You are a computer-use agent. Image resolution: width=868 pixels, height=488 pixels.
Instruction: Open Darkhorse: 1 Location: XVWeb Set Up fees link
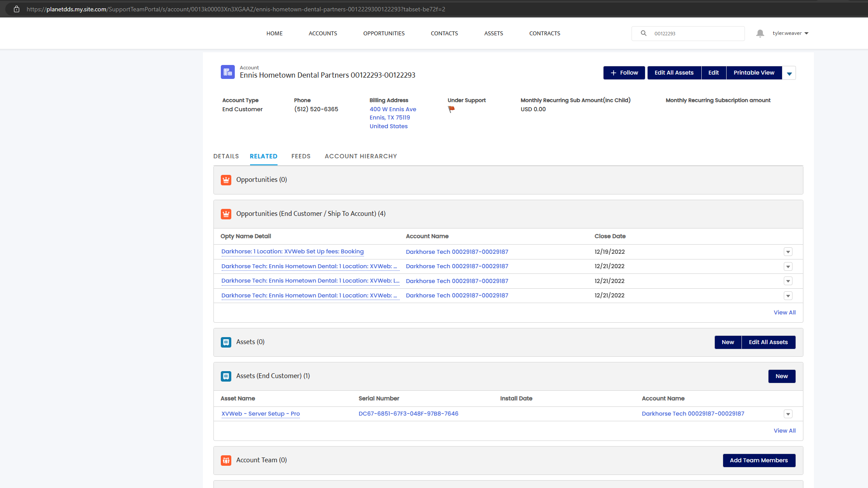[x=292, y=252]
